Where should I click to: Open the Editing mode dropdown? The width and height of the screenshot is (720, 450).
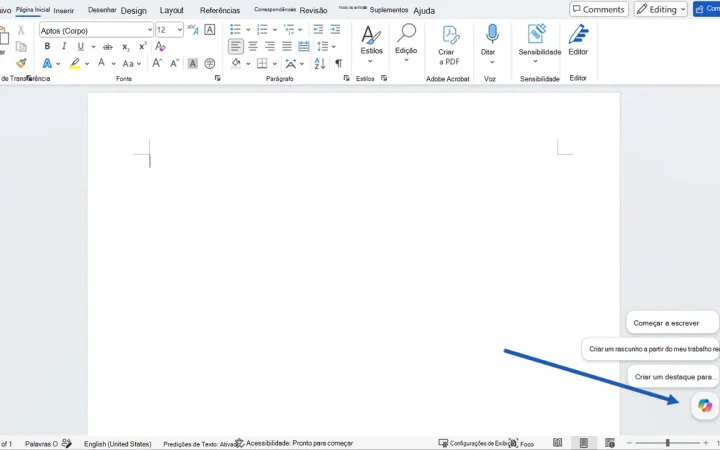661,9
